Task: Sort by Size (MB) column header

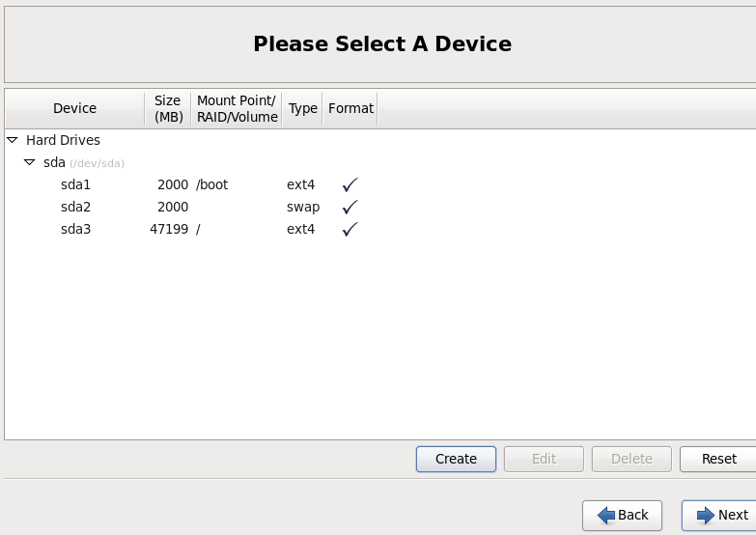Action: (168, 108)
